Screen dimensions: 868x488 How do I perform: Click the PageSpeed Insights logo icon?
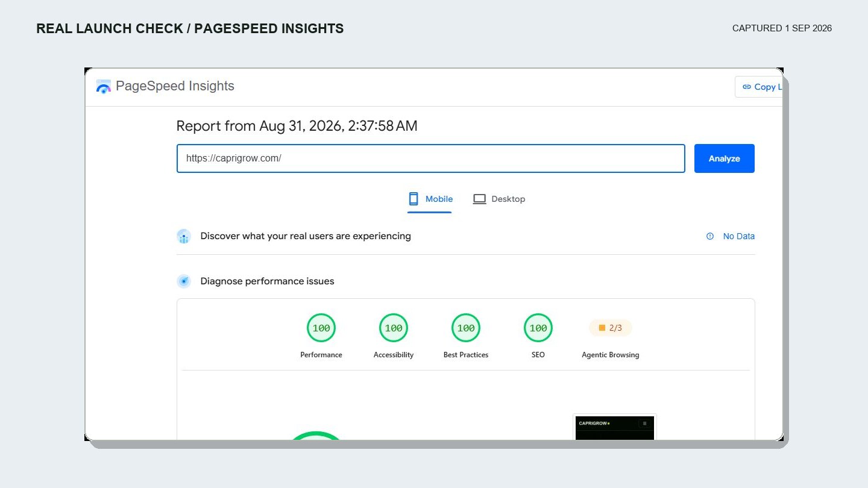point(104,86)
